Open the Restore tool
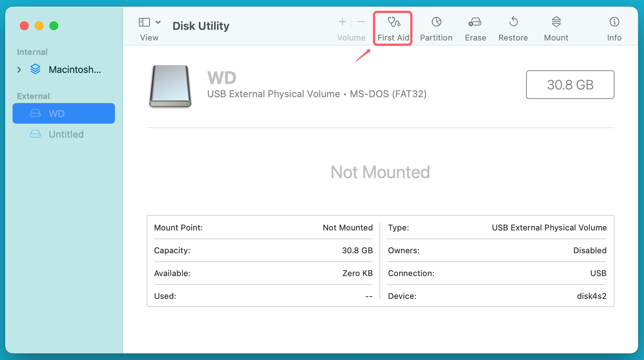Viewport: 644px width, 360px height. (x=513, y=28)
